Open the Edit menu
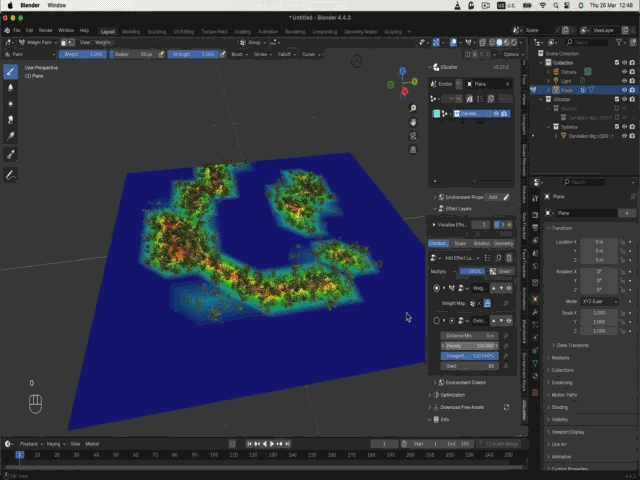Viewport: 640px width, 480px height. coord(29,31)
